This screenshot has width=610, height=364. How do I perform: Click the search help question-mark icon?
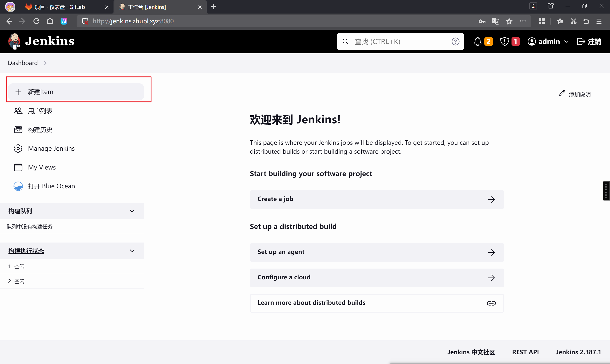[x=455, y=41]
